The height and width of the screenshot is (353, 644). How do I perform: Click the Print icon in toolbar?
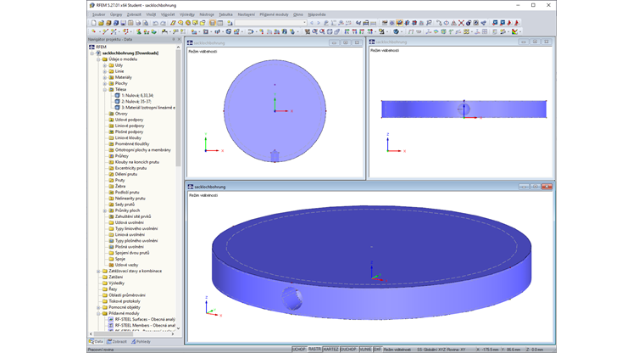pyautogui.click(x=138, y=23)
